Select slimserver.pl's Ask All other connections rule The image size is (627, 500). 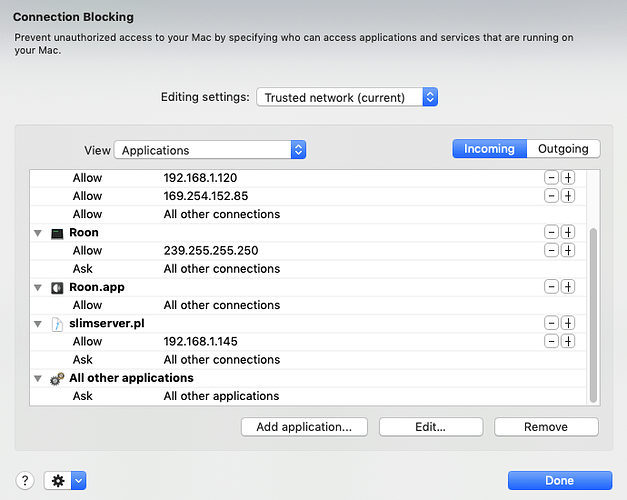pos(308,360)
